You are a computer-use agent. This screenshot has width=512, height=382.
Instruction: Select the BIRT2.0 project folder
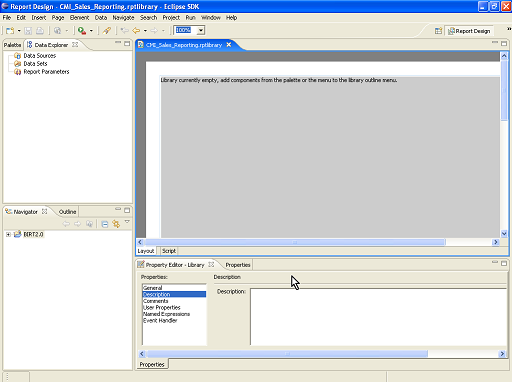point(29,234)
